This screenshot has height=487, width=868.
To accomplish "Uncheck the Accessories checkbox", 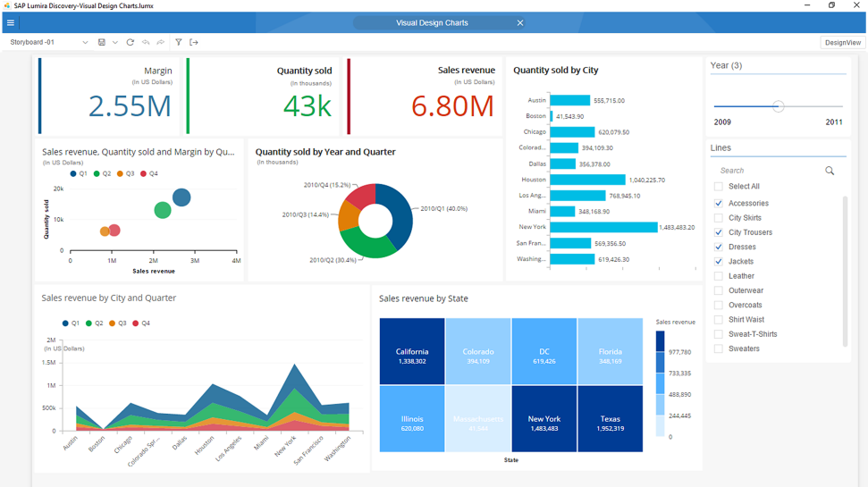I will click(719, 204).
